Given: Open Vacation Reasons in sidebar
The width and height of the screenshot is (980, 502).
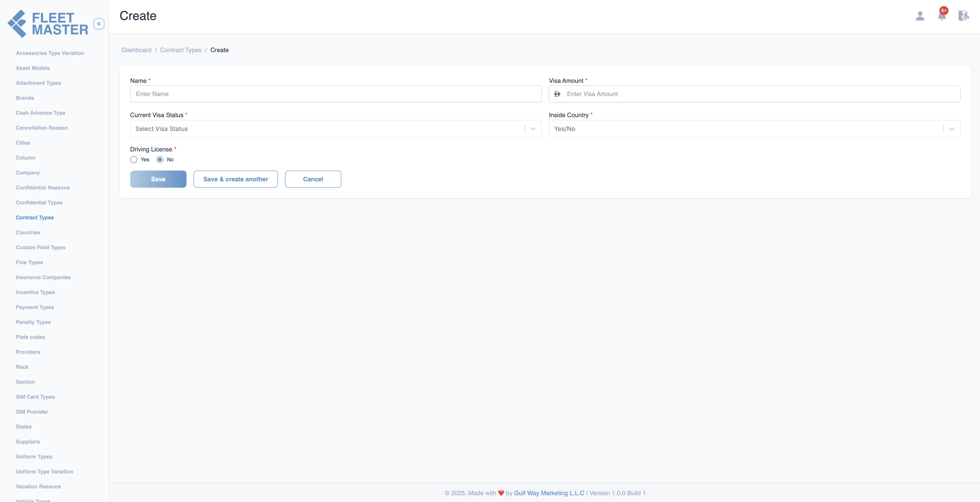Looking at the screenshot, I should tap(38, 486).
